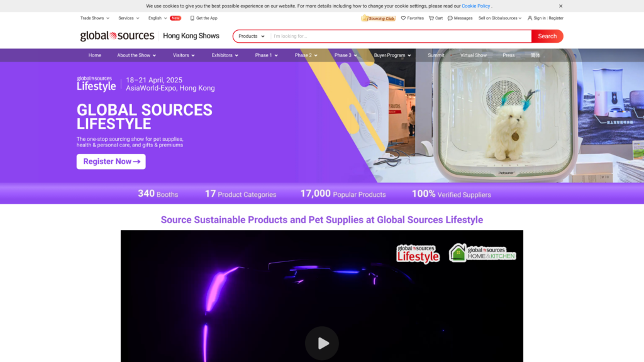Click the '18–21 April, 2025' date text

click(154, 80)
